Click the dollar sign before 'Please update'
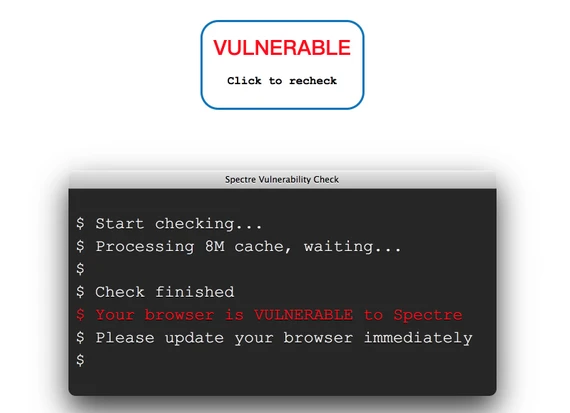This screenshot has width=570, height=413. 80,338
